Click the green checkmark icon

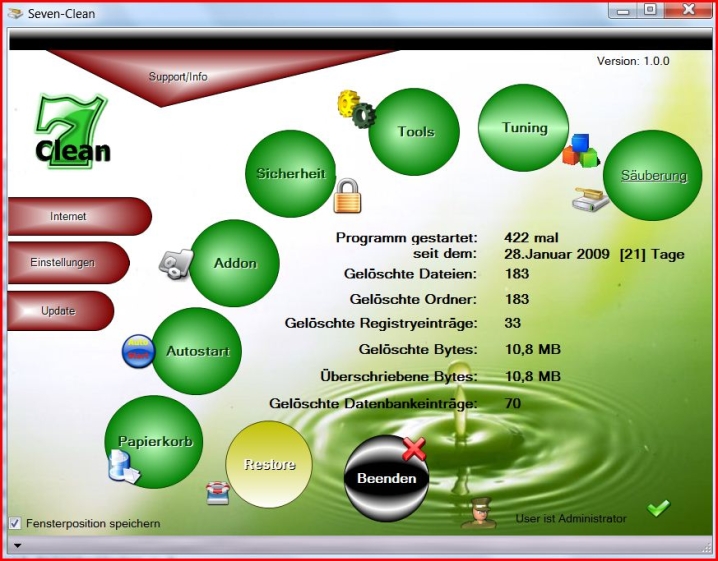tap(657, 508)
